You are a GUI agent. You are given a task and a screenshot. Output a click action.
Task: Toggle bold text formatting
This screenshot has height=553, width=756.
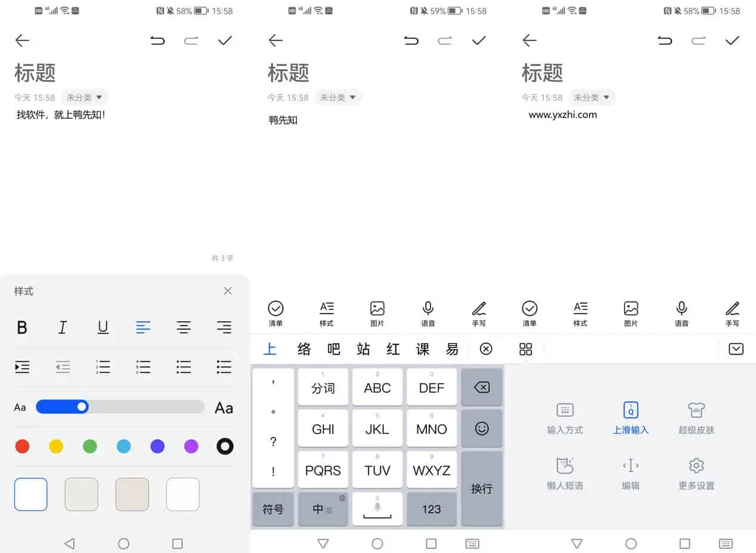click(x=22, y=327)
